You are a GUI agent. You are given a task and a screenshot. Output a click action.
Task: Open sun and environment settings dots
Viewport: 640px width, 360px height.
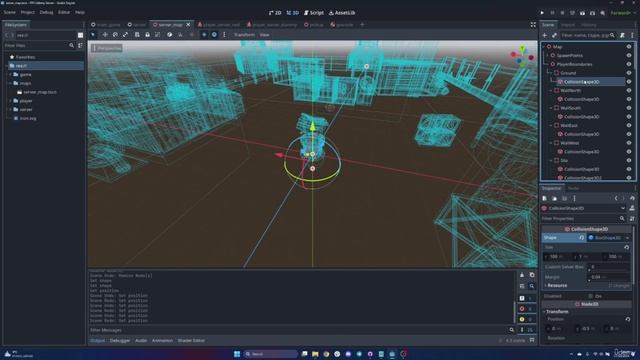point(224,35)
